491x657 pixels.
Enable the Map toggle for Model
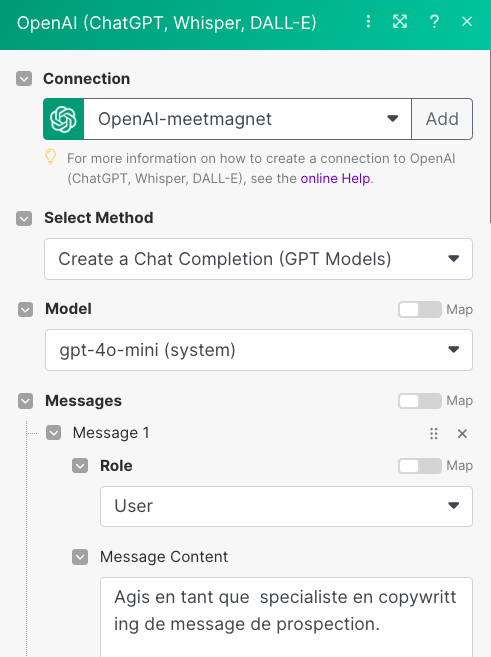(x=420, y=310)
